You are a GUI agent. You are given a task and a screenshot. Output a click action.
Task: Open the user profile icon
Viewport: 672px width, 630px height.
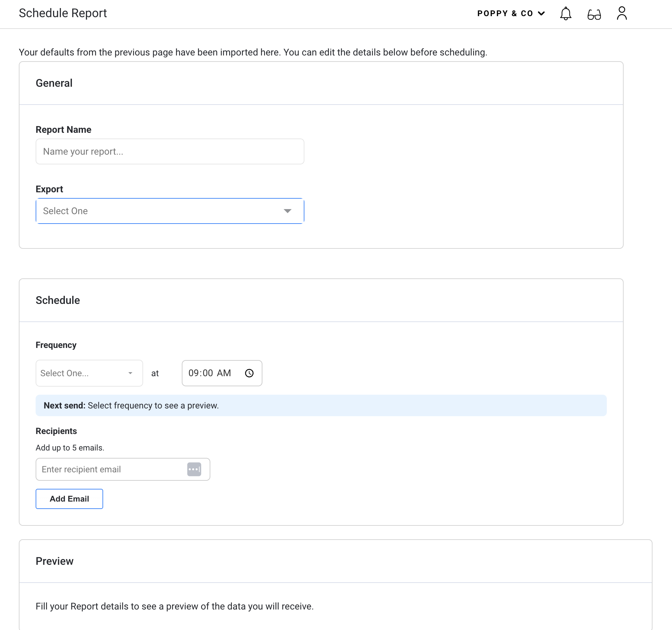pyautogui.click(x=621, y=13)
